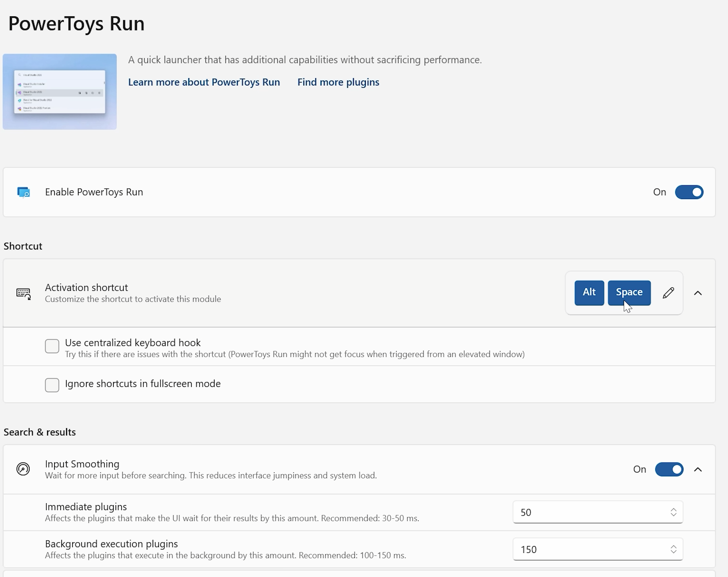This screenshot has height=577, width=728.
Task: Check Ignore shortcuts in fullscreen mode
Action: 52,385
